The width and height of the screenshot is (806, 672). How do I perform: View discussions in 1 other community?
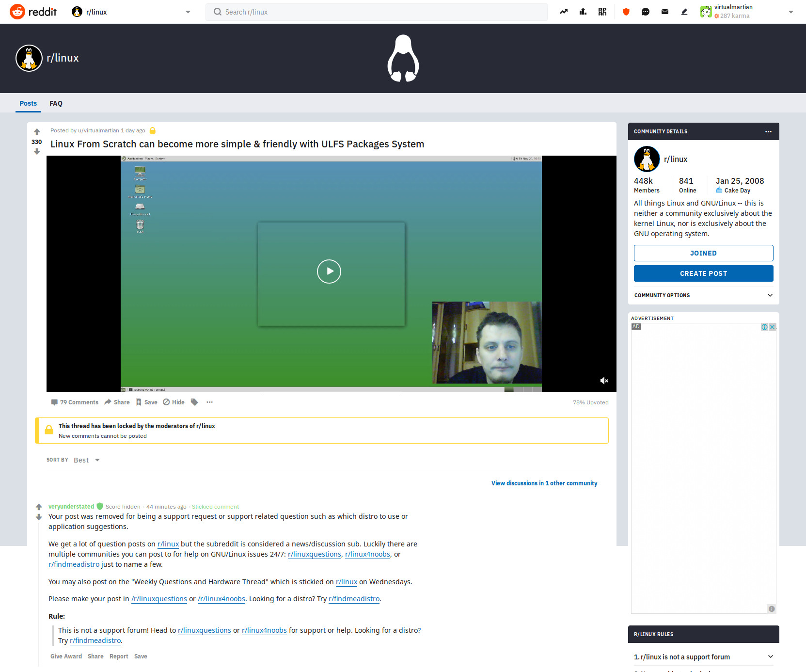pyautogui.click(x=544, y=483)
